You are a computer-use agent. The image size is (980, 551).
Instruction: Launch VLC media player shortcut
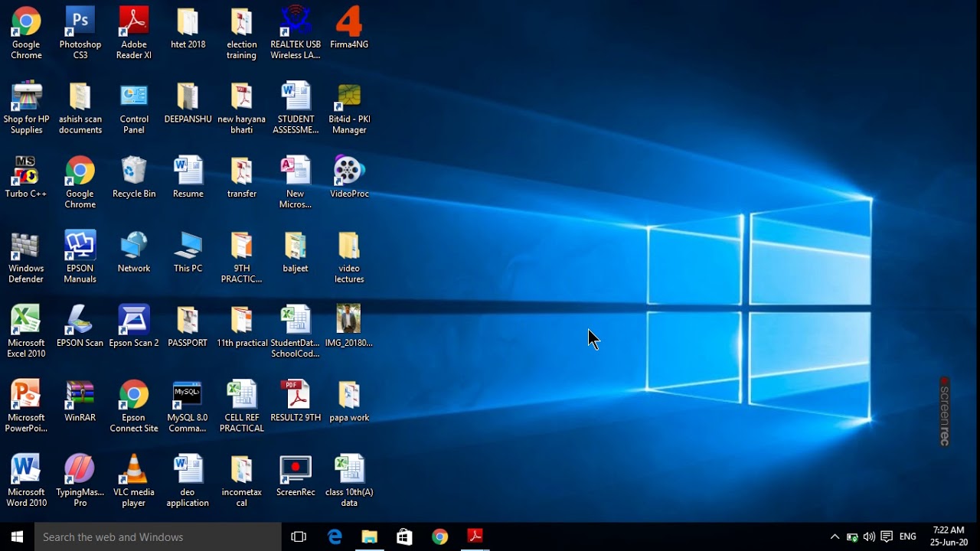pos(134,481)
